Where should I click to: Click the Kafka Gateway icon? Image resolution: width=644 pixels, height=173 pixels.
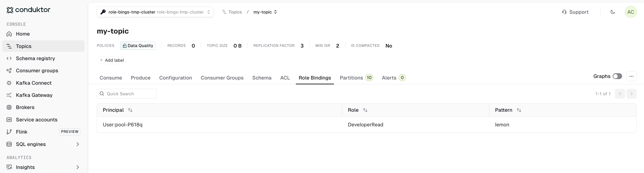tap(9, 95)
